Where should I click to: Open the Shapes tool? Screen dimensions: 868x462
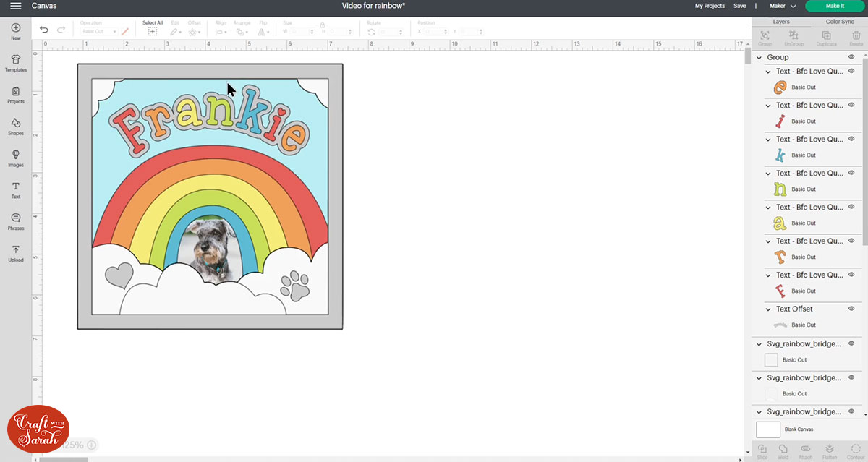tap(16, 127)
